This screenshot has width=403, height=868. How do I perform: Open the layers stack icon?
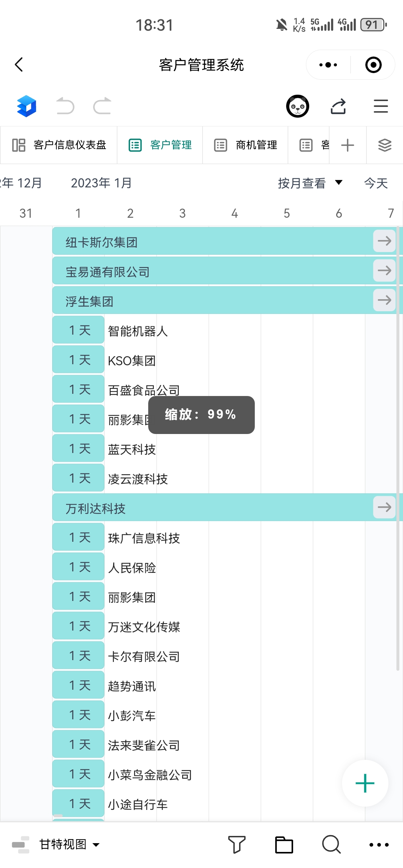385,145
